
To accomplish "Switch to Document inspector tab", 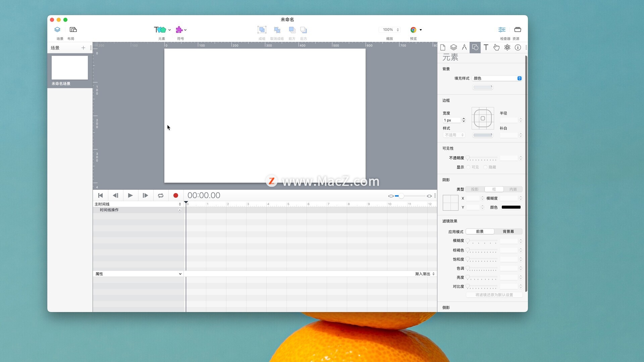I will [443, 48].
